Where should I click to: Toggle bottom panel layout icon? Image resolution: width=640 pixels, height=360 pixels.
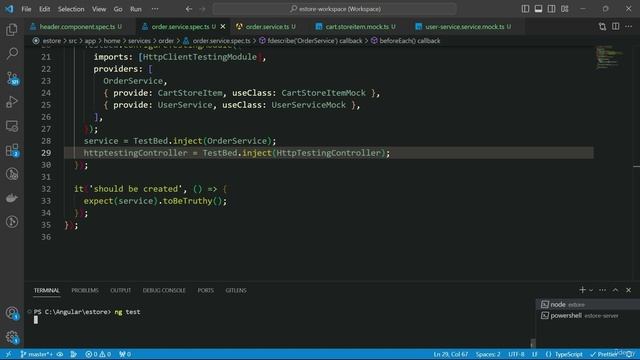pos(538,9)
